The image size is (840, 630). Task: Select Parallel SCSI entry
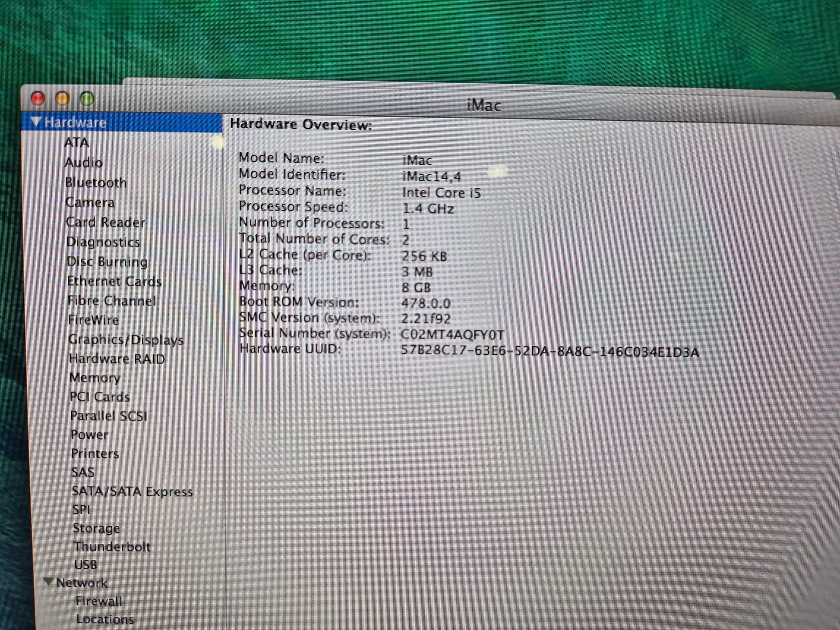point(109,416)
